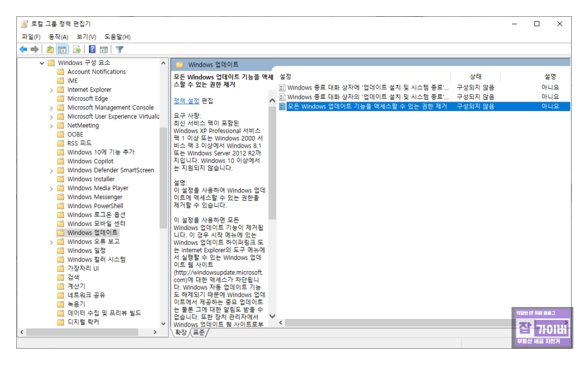
Task: Select Windows Installer in the tree
Action: (x=91, y=179)
